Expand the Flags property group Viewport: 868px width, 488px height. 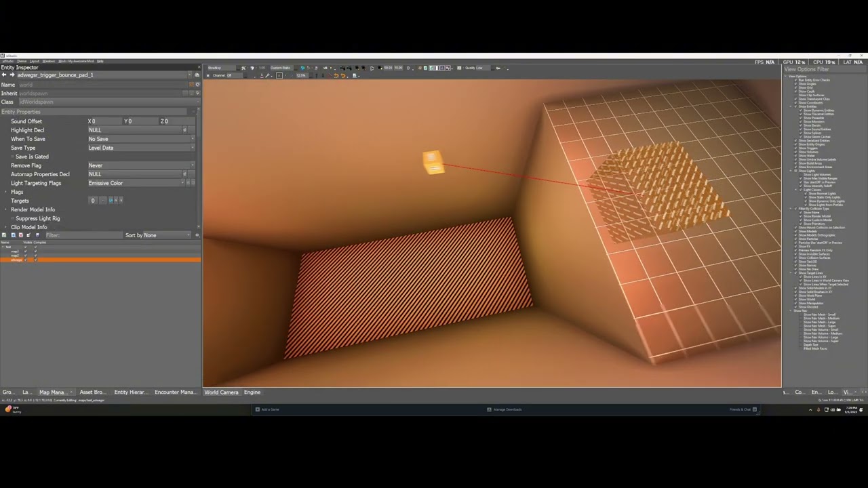click(5, 192)
